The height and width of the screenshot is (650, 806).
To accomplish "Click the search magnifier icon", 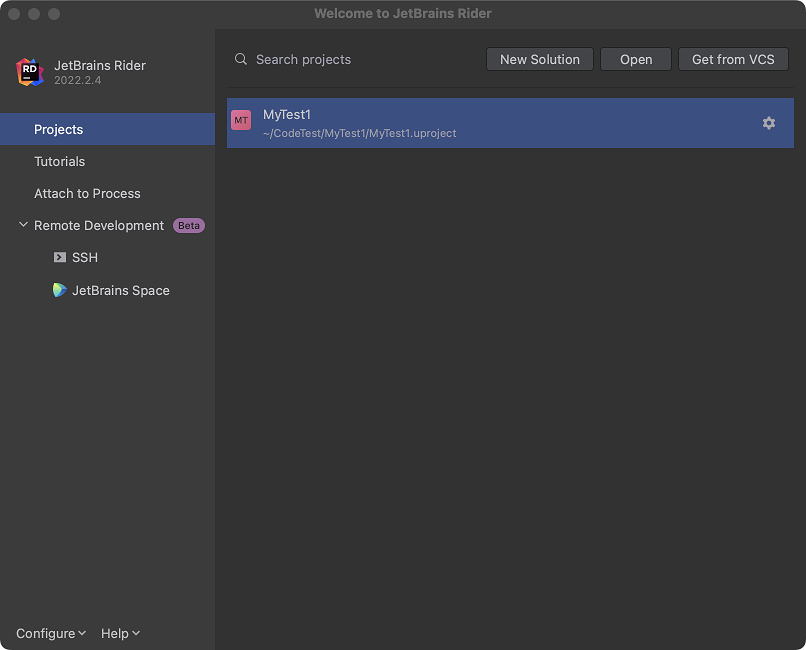I will click(241, 59).
